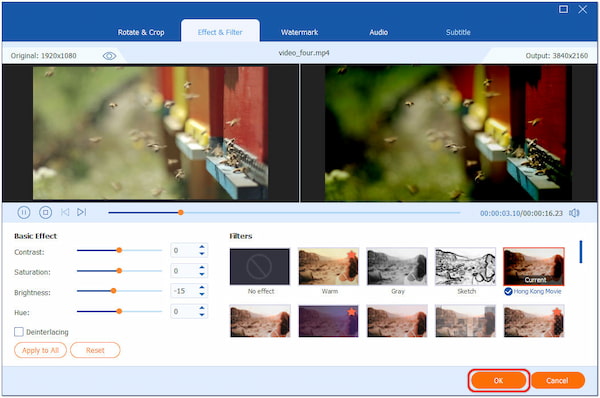Screen dimensions: 600x398
Task: Cancel the edits
Action: [x=558, y=380]
